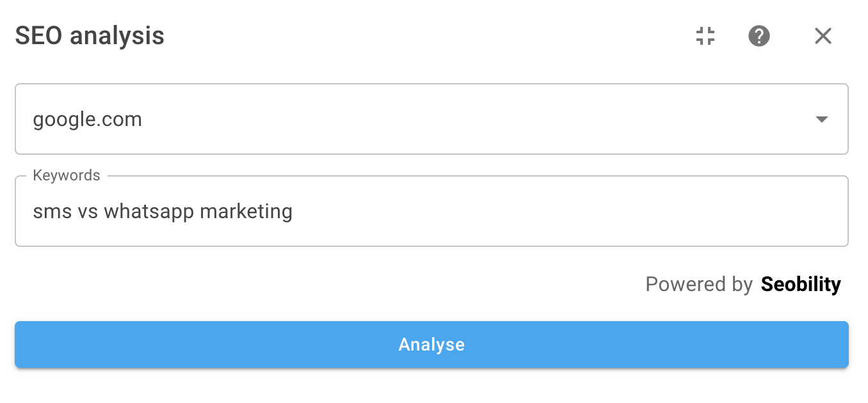The width and height of the screenshot is (868, 403).
Task: Place cursor after the word 'marketing' in Keywords
Action: 294,211
